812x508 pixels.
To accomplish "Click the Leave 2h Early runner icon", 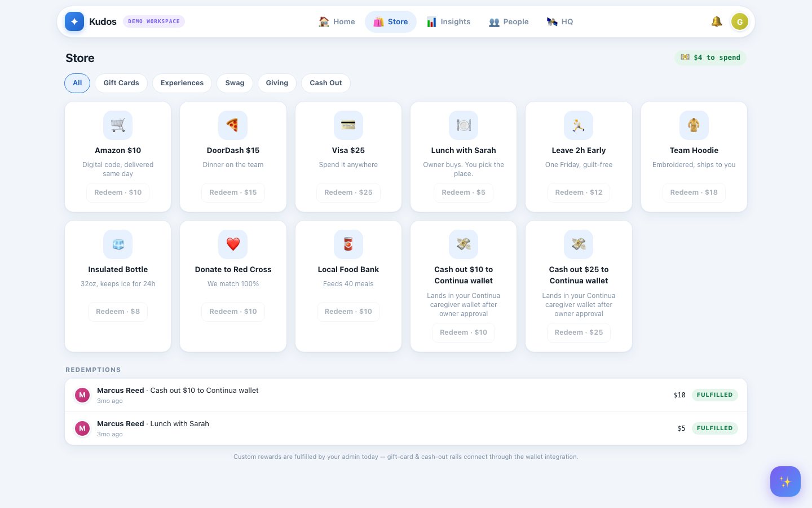I will [579, 125].
